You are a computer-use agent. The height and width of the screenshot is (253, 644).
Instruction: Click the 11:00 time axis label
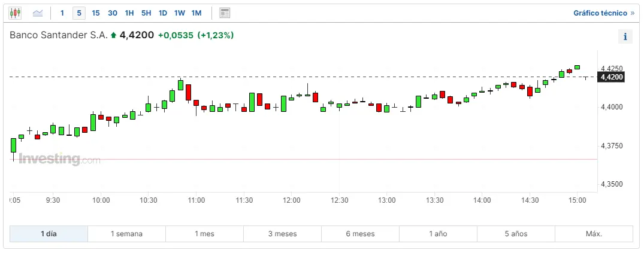(x=196, y=200)
